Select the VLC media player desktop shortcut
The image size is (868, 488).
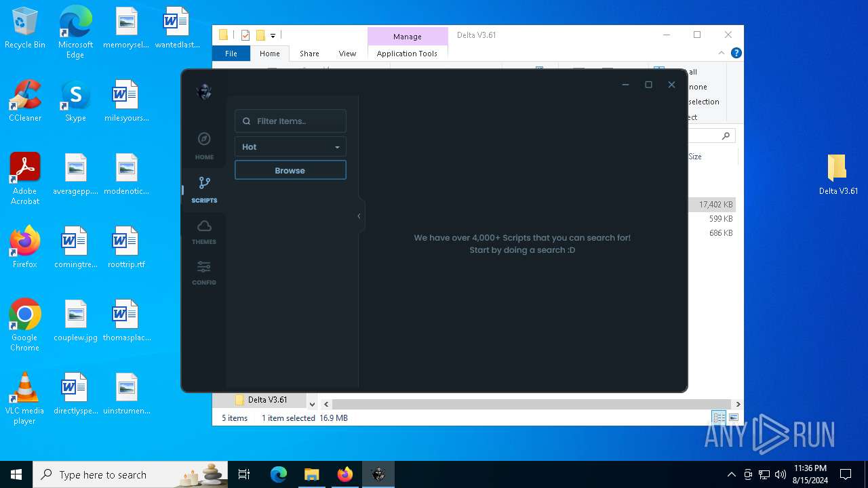click(25, 399)
